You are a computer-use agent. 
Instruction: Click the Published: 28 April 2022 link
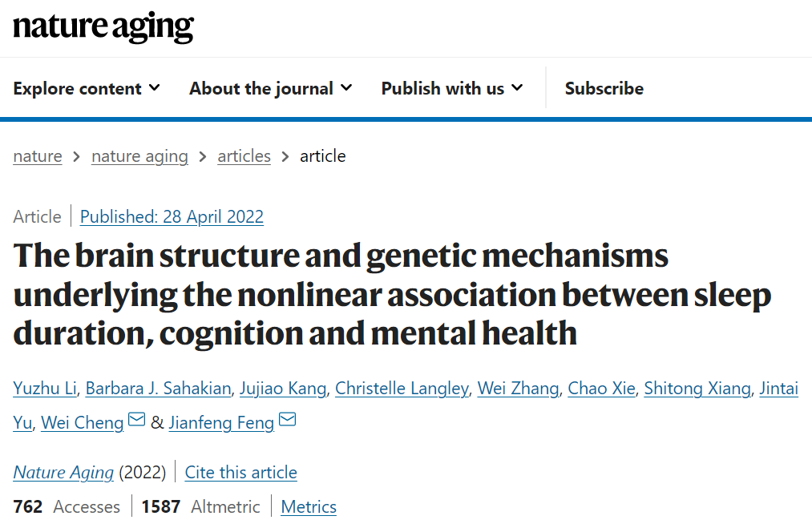(x=172, y=216)
